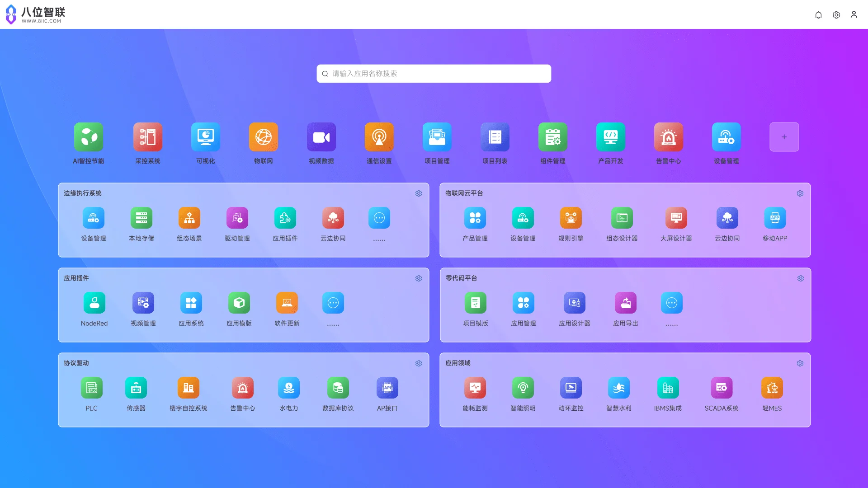The width and height of the screenshot is (868, 488).
Task: Click the plus button to add app
Action: click(784, 137)
